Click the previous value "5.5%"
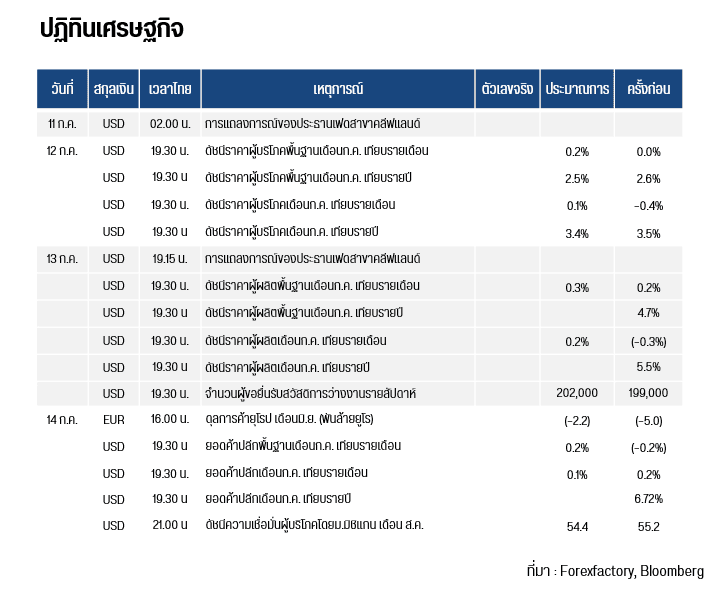Viewport: 722px width, 599px height. click(648, 367)
